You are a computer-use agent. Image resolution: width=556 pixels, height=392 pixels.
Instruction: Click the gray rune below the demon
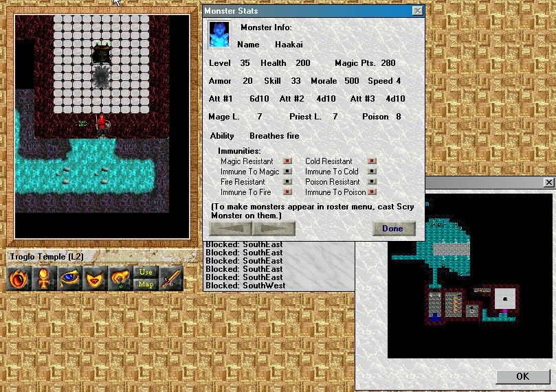(x=102, y=76)
